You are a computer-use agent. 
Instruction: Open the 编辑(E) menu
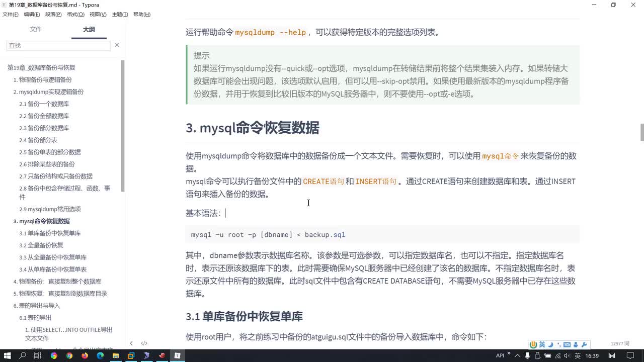(32, 15)
